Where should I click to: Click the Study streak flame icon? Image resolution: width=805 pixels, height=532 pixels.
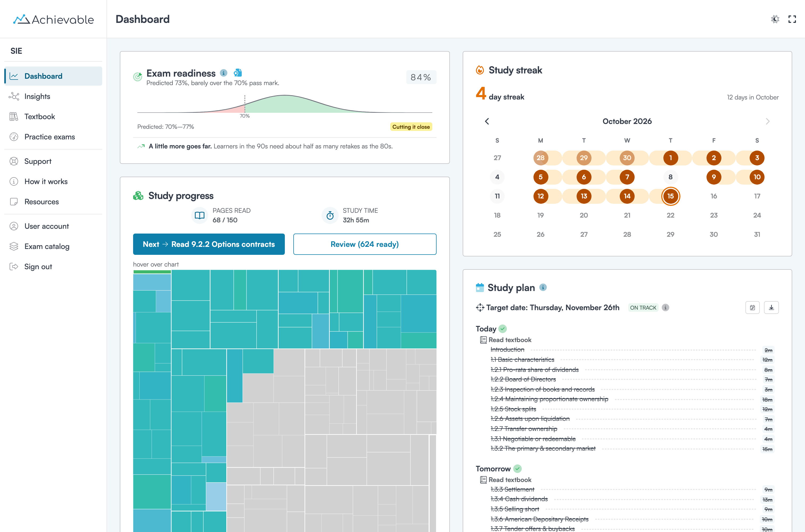[x=480, y=70]
